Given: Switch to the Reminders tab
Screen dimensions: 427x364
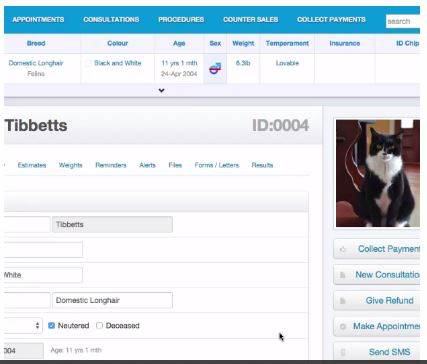Looking at the screenshot, I should point(111,165).
